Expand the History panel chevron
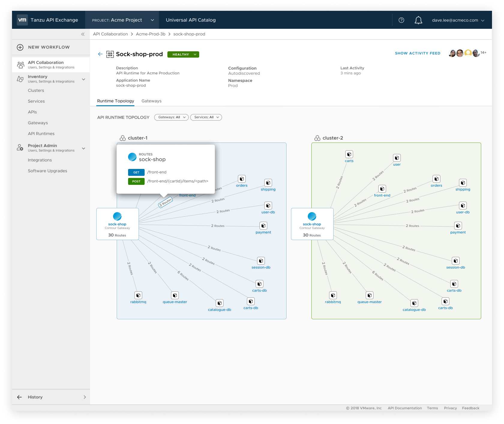 point(85,397)
